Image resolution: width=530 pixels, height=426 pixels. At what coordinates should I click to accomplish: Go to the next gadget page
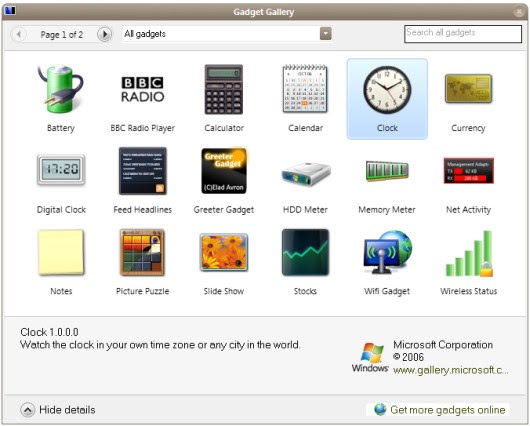[x=104, y=34]
